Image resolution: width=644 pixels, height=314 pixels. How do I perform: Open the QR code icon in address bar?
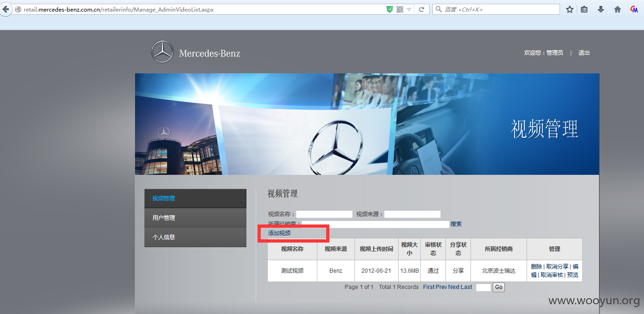pos(400,9)
